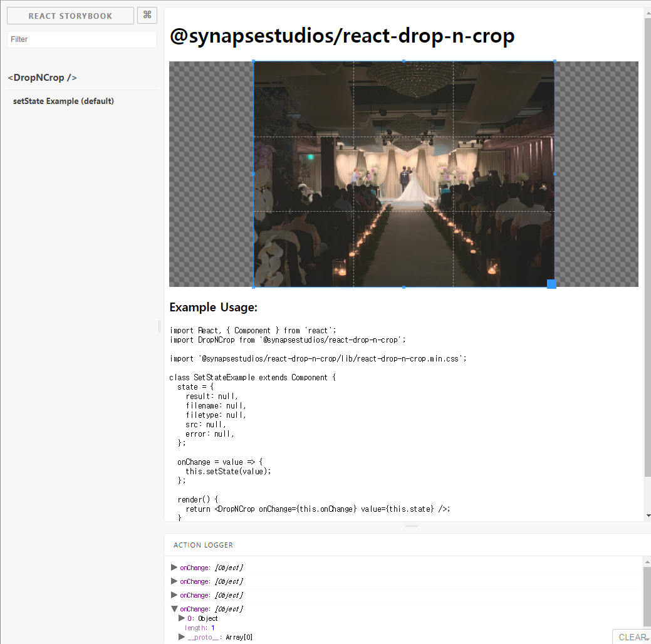This screenshot has width=651, height=644.
Task: Click the "filetype: null," code line
Action: 216,415
